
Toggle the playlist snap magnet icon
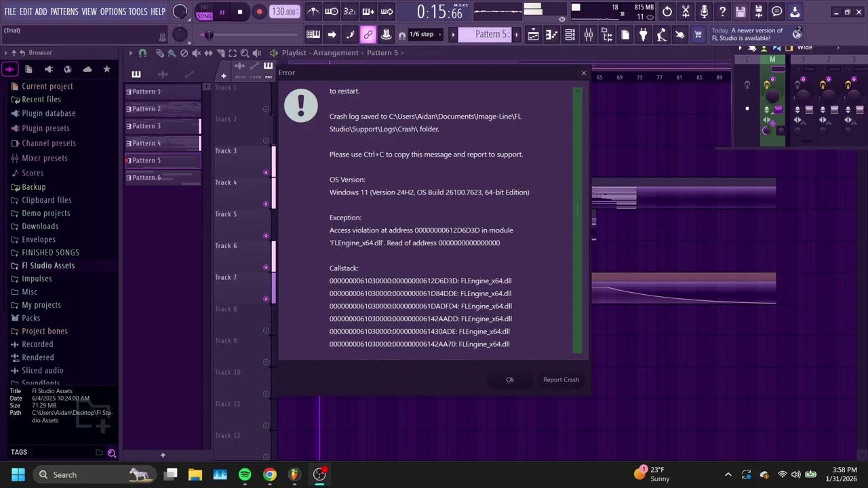click(x=142, y=53)
